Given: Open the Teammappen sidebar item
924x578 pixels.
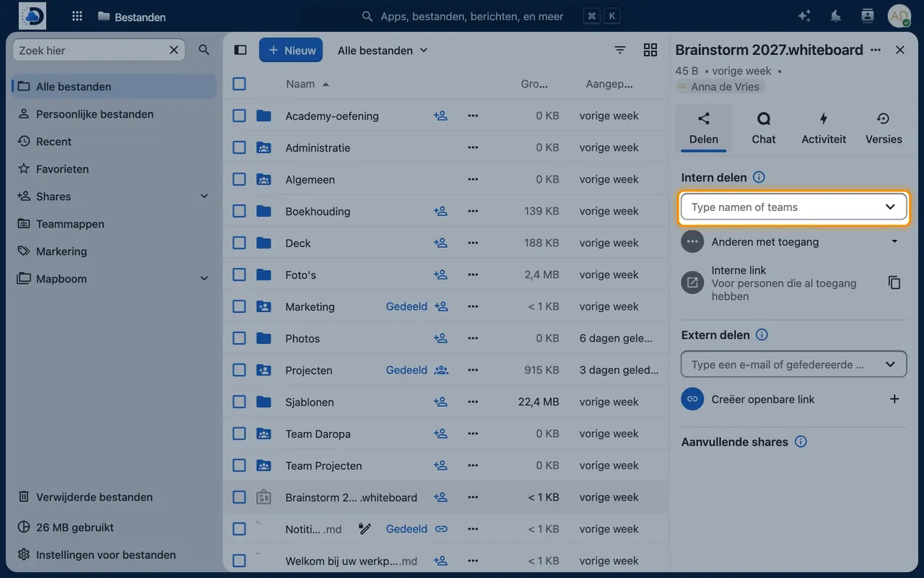Looking at the screenshot, I should coord(114,223).
